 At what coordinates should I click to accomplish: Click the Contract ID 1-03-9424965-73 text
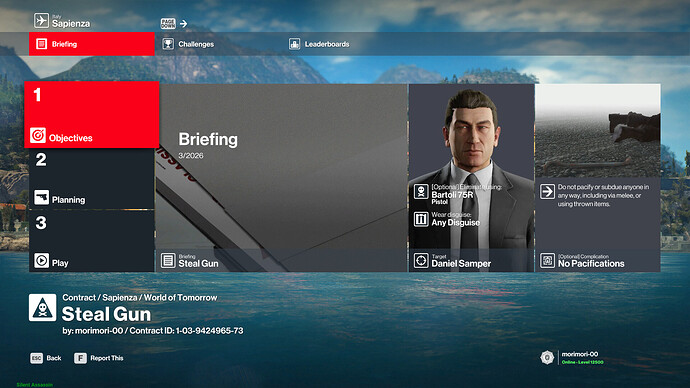[x=186, y=330]
